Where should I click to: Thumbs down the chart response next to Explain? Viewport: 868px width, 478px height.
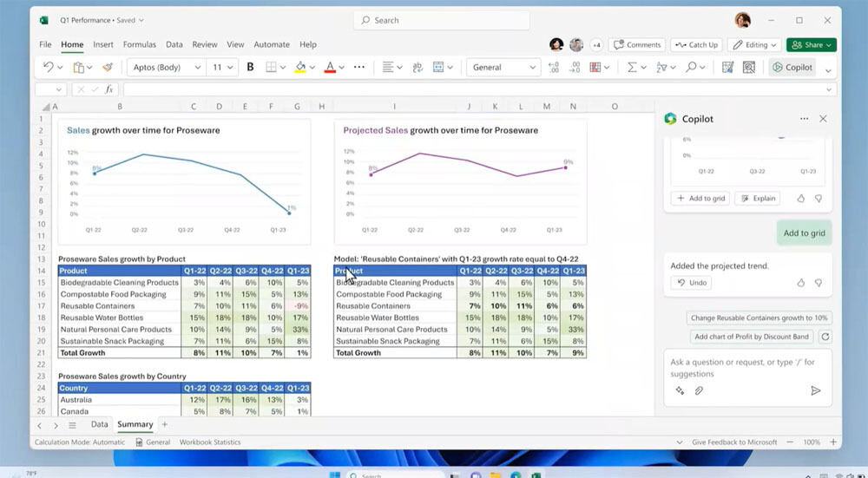819,198
